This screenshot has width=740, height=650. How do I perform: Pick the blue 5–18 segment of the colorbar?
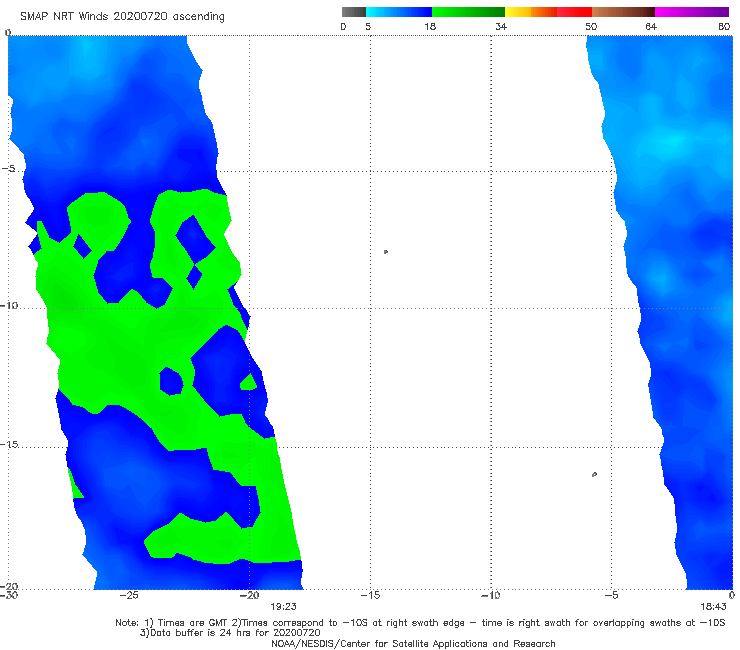pyautogui.click(x=399, y=12)
